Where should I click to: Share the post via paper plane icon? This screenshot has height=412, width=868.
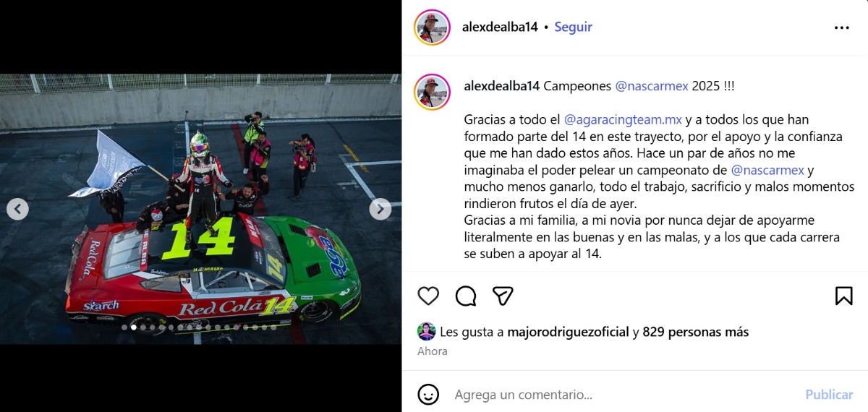pyautogui.click(x=503, y=296)
